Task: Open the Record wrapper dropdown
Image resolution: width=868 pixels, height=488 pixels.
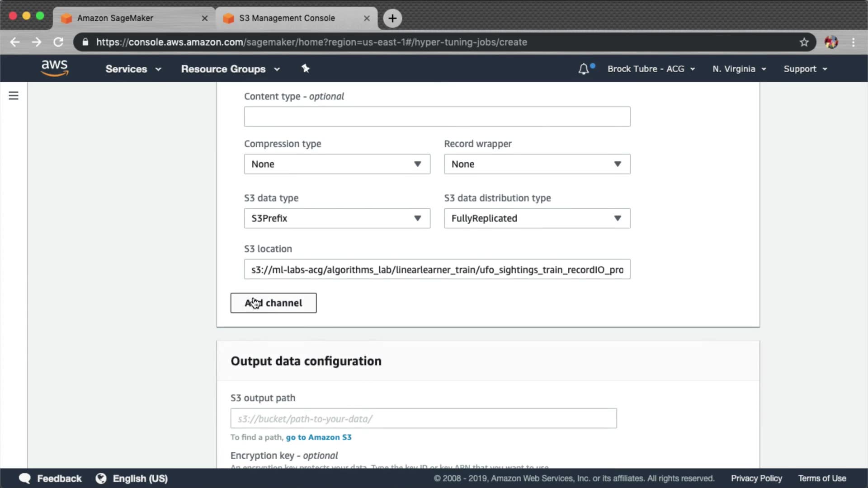Action: coord(537,164)
